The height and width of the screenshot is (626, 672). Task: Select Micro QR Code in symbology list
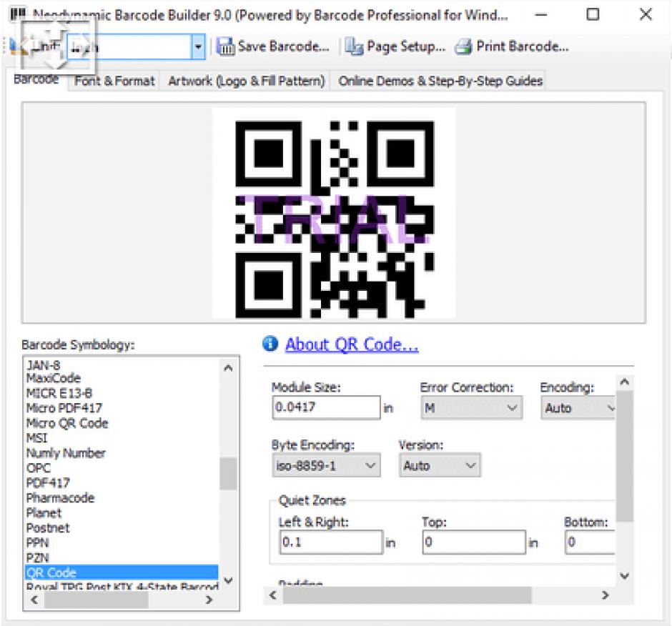67,423
